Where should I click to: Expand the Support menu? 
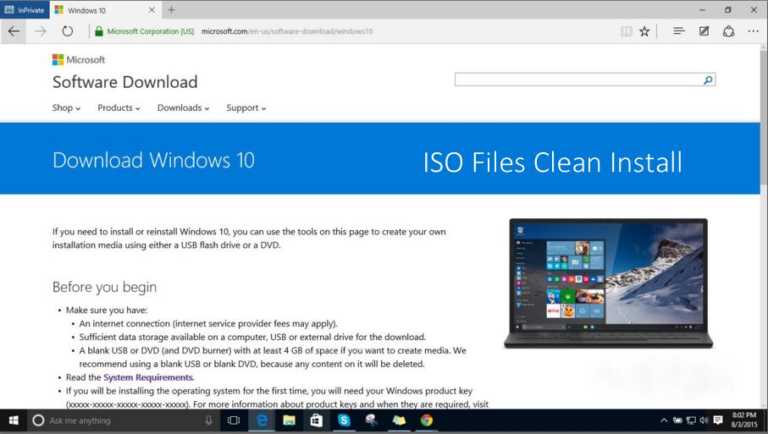[246, 108]
